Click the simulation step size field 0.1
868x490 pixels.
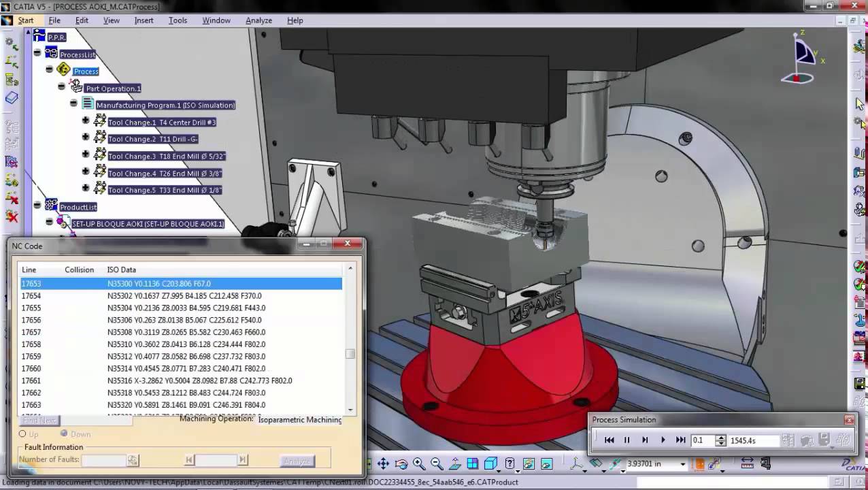point(703,440)
